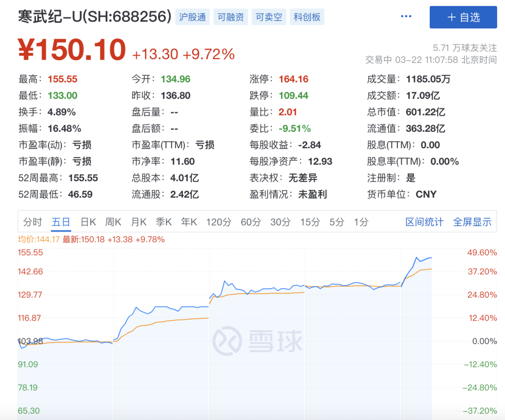Screen dimensions: 505x420
Task: Click the 市净率 value 11.60
Action: [x=183, y=162]
